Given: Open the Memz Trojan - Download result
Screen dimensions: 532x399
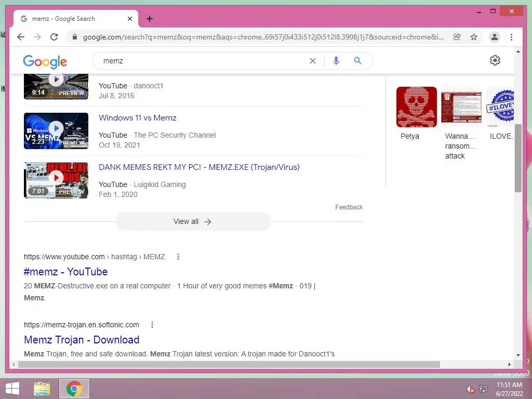Looking at the screenshot, I should tap(82, 340).
